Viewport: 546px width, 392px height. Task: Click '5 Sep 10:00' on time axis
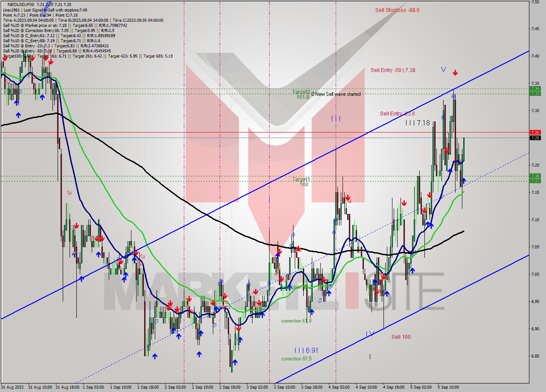[448, 387]
